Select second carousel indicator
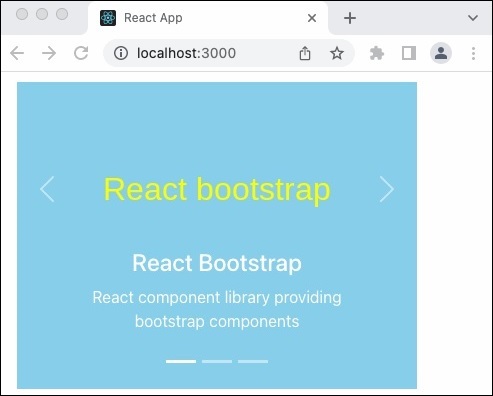493x396 pixels. (217, 361)
